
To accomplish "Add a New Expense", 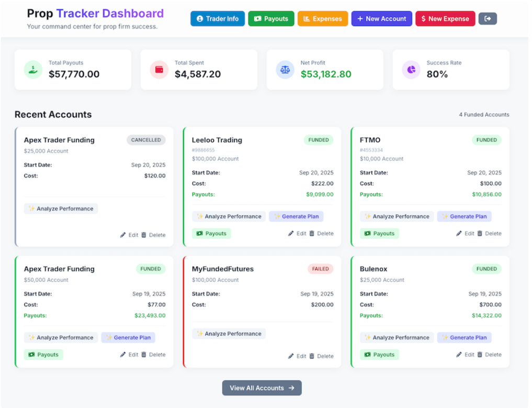I will [x=445, y=18].
